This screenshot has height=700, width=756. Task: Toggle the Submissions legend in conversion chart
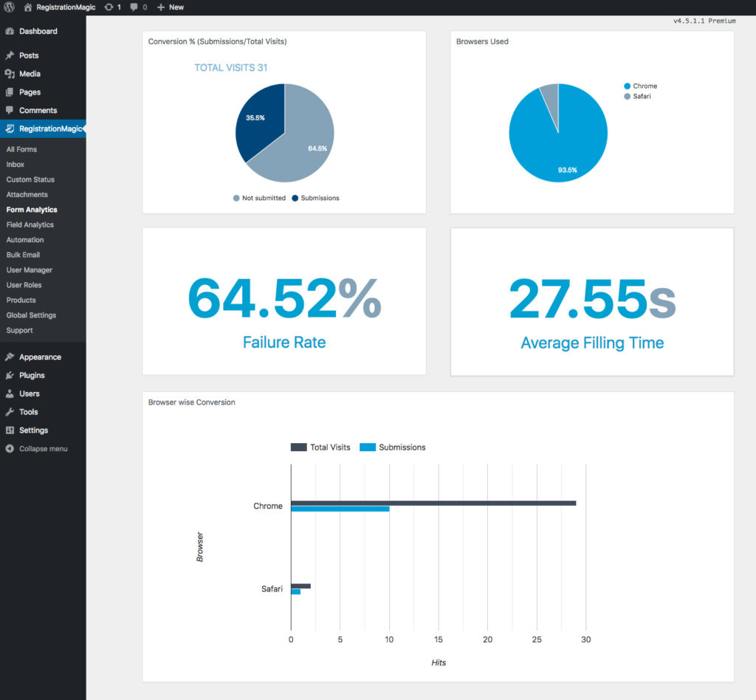(315, 198)
